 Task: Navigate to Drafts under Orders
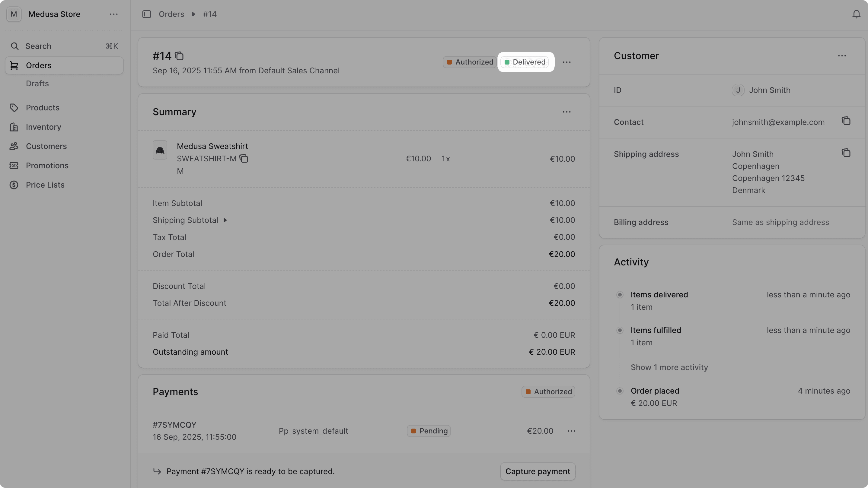point(37,83)
